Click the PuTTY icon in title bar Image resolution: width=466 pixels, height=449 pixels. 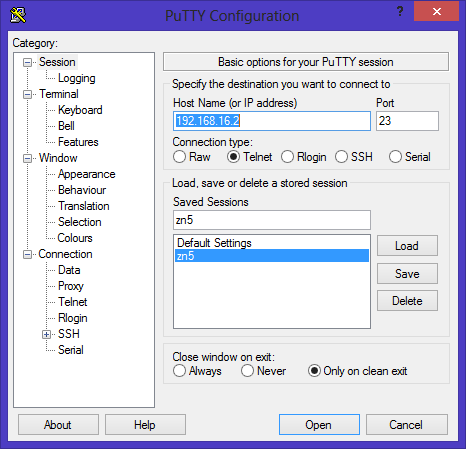pos(18,15)
